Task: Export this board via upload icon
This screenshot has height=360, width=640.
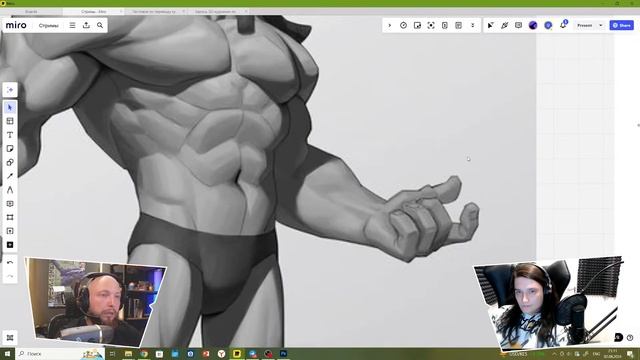Action: pos(86,25)
